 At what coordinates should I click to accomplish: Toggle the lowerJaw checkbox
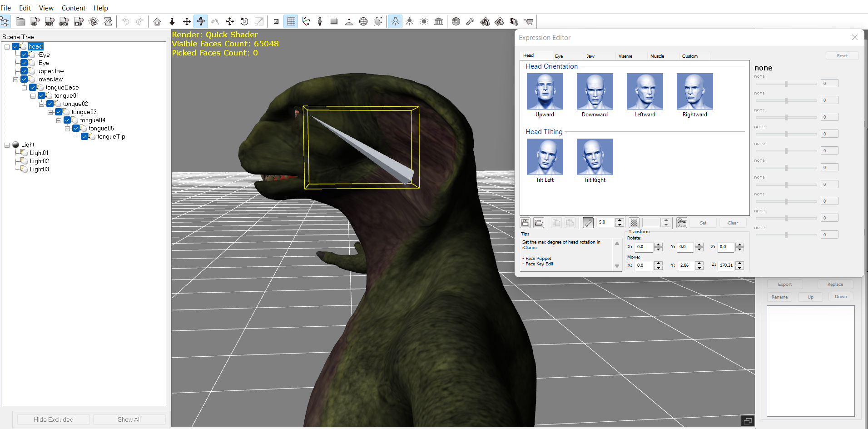[x=24, y=79]
